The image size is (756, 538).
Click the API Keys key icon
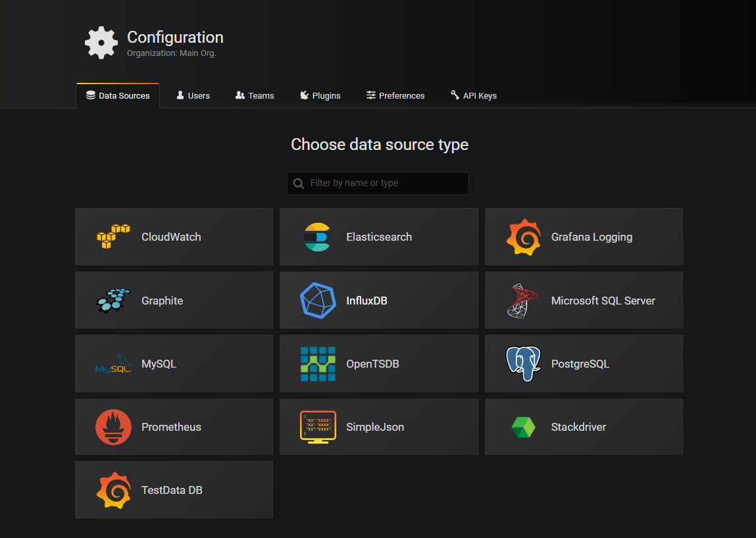pos(455,95)
